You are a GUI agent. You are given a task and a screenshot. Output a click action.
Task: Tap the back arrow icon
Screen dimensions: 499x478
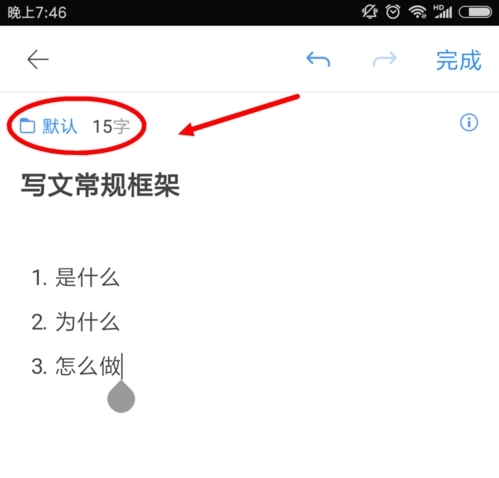pos(38,60)
